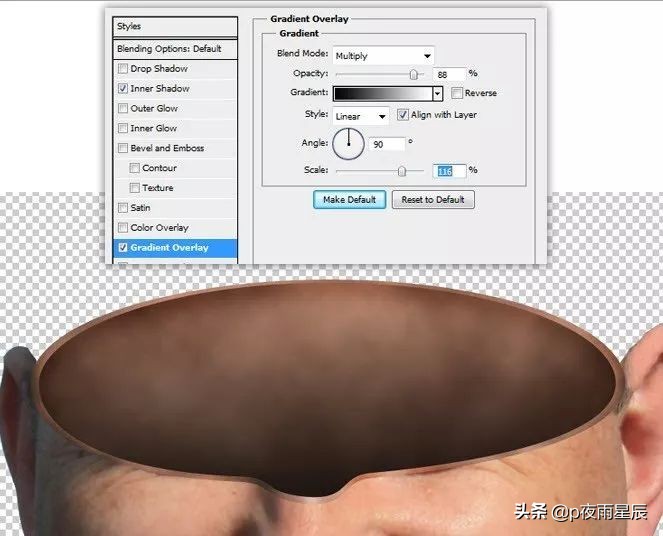Select the Texture style label

158,188
